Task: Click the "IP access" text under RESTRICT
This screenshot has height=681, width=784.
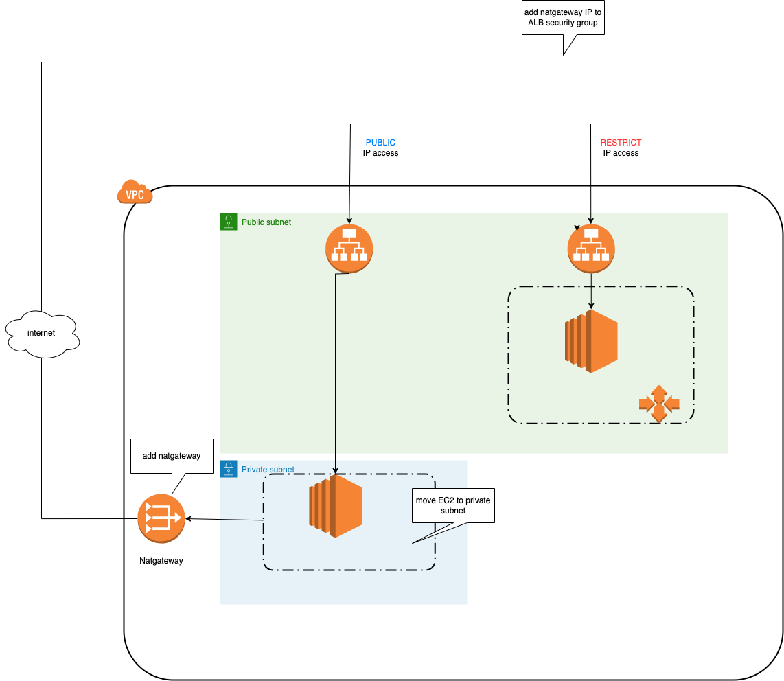Action: tap(621, 153)
